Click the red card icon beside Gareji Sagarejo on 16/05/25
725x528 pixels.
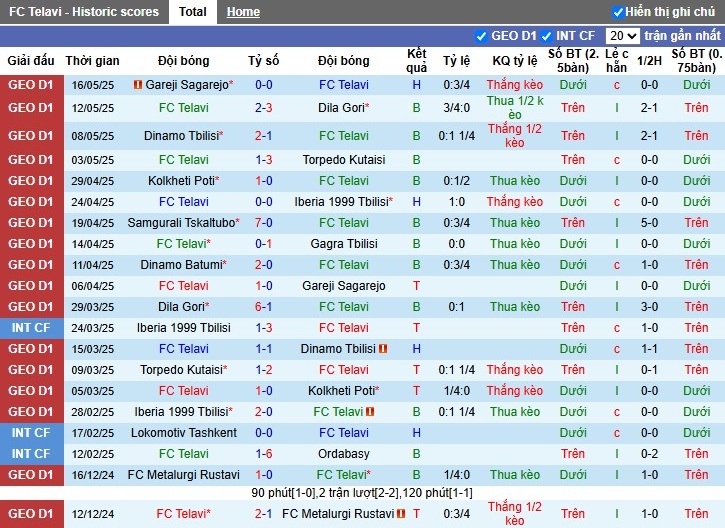137,85
